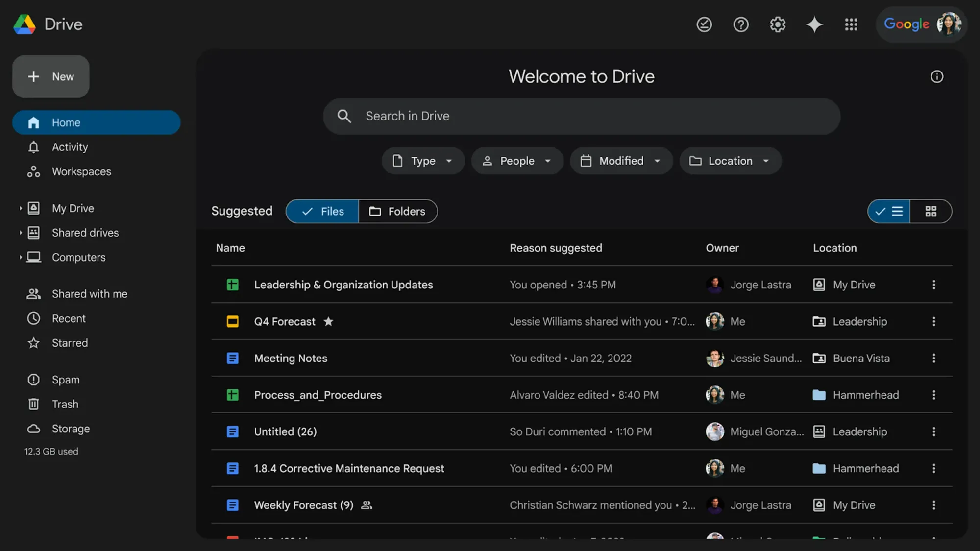
Task: Open Shared with me section
Action: point(90,293)
